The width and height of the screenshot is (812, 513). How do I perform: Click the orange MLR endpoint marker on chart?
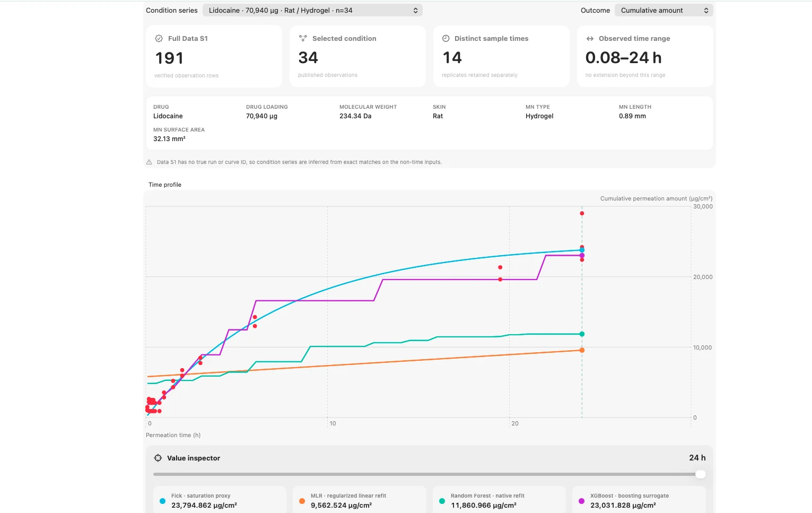coord(582,350)
